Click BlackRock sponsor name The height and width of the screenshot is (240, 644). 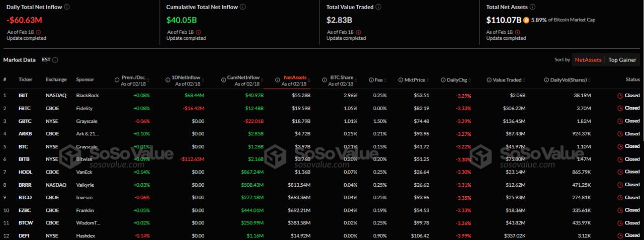[87, 95]
